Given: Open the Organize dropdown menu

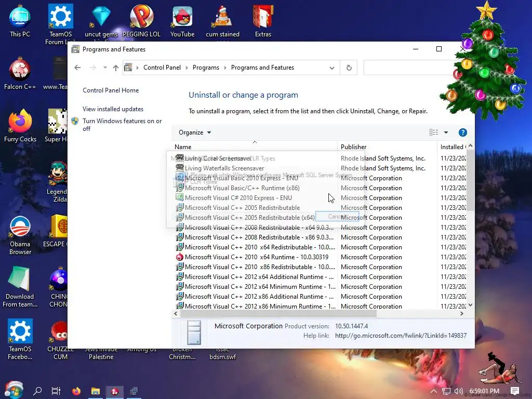Looking at the screenshot, I should pos(195,132).
